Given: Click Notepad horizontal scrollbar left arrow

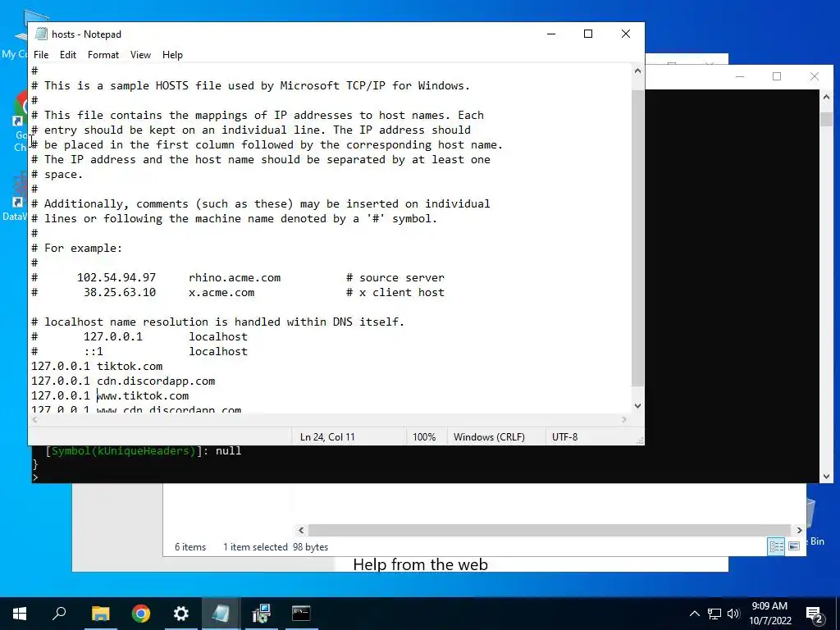Looking at the screenshot, I should coord(34,420).
